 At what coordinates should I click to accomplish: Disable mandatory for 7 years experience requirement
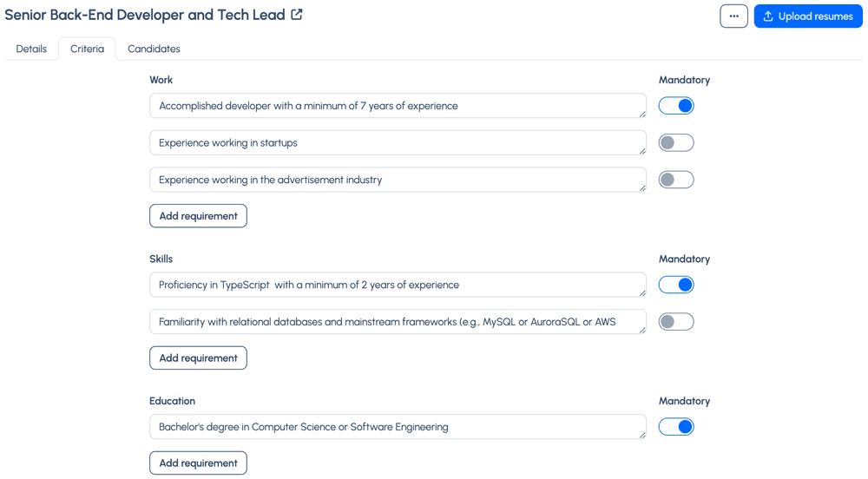tap(675, 106)
